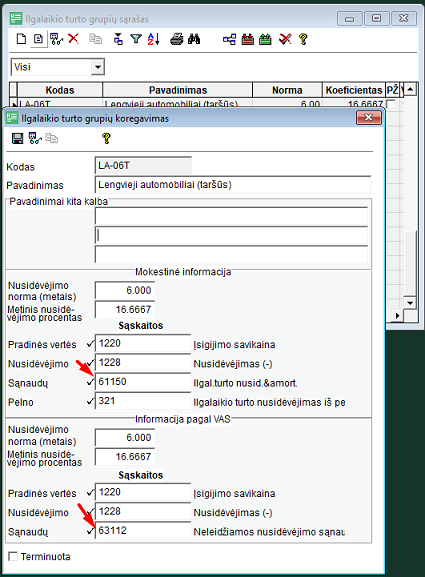Click the Pavadinimas input field

click(233, 185)
